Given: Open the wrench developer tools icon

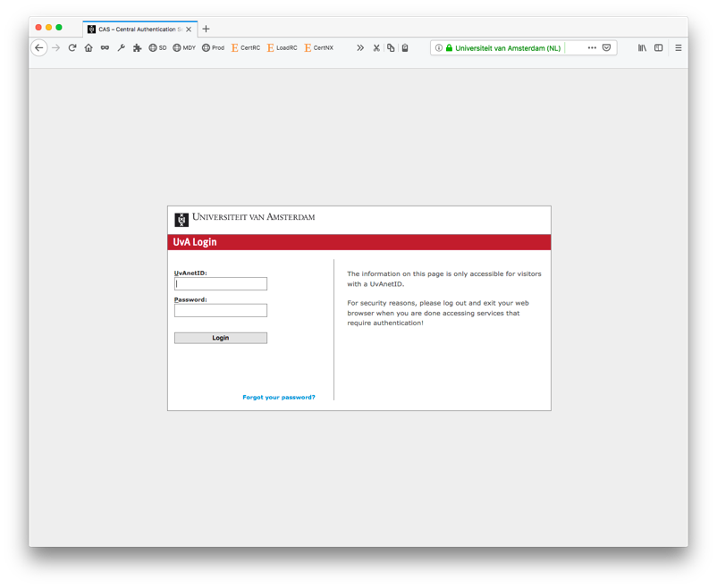Looking at the screenshot, I should 122,47.
